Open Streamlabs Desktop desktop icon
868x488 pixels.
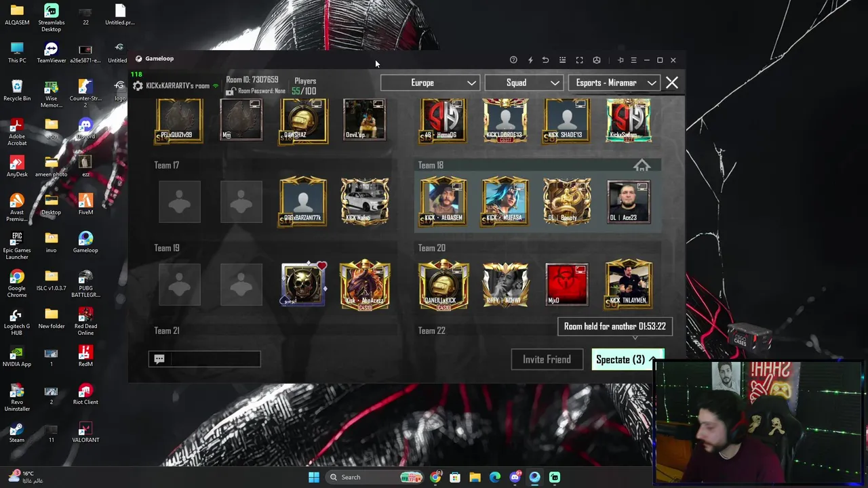[51, 18]
